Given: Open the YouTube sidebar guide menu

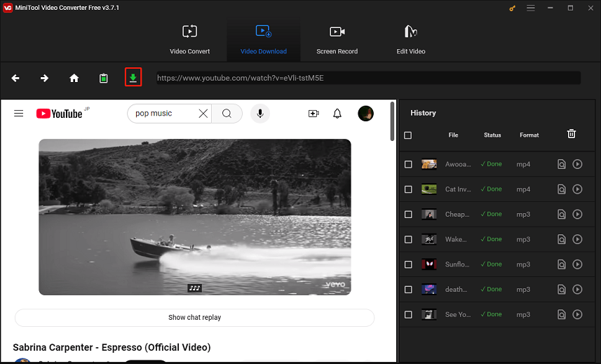Looking at the screenshot, I should tap(19, 114).
